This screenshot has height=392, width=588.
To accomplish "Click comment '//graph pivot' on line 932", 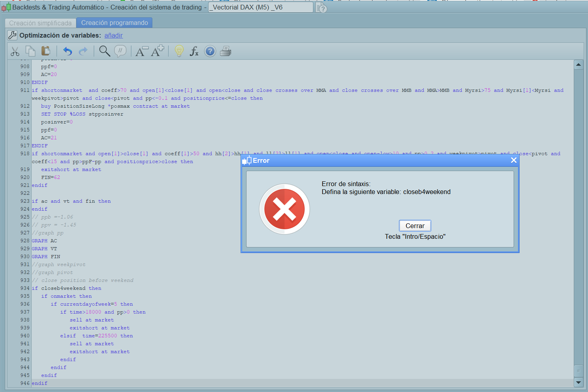I will (52, 272).
